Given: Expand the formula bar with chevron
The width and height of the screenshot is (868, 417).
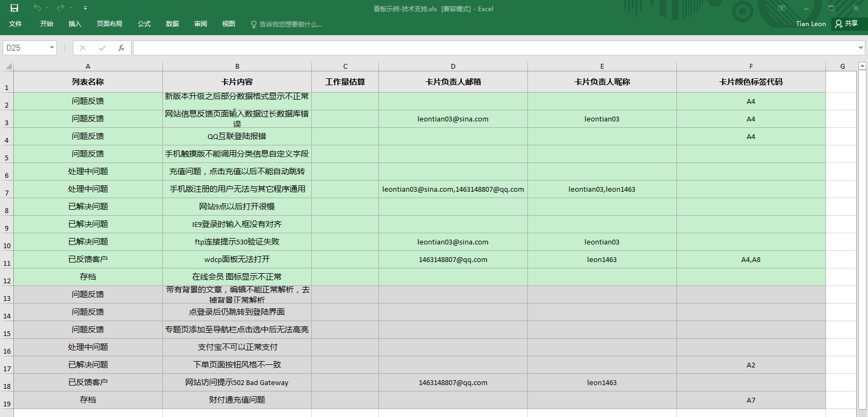Looking at the screenshot, I should coord(861,48).
